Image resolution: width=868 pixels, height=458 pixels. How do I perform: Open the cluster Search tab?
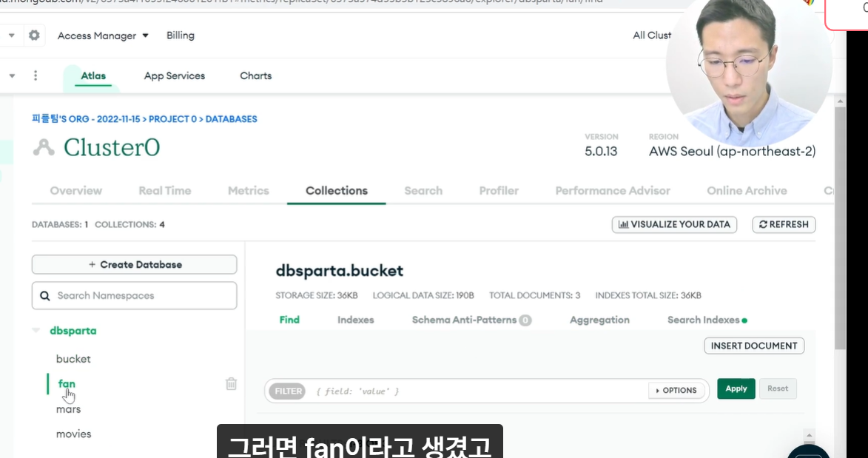pyautogui.click(x=423, y=190)
